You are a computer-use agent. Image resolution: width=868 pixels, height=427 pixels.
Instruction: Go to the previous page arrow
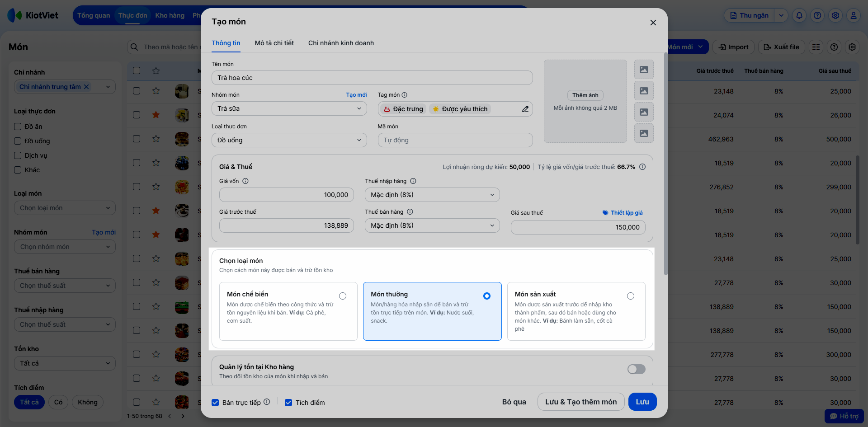point(170,416)
